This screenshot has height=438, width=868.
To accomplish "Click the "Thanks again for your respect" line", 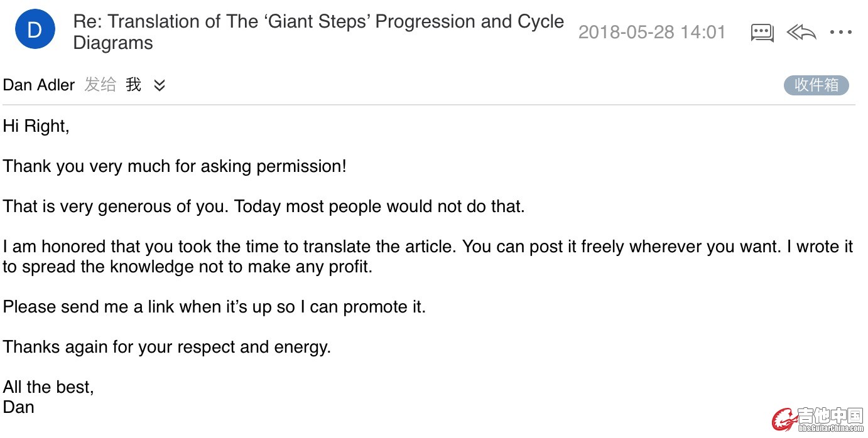I will click(166, 347).
